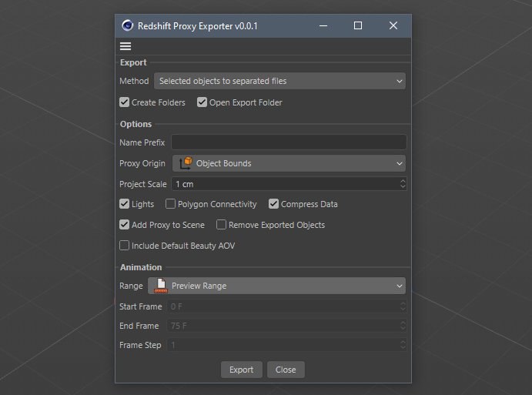Click the Cinema 4D logo in title bar
532x395 pixels.
pyautogui.click(x=128, y=25)
